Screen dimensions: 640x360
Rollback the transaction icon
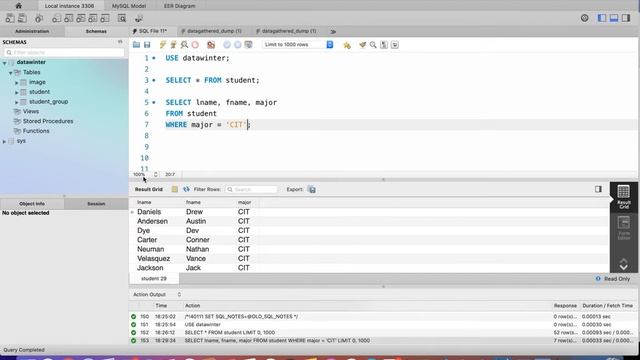(x=238, y=45)
